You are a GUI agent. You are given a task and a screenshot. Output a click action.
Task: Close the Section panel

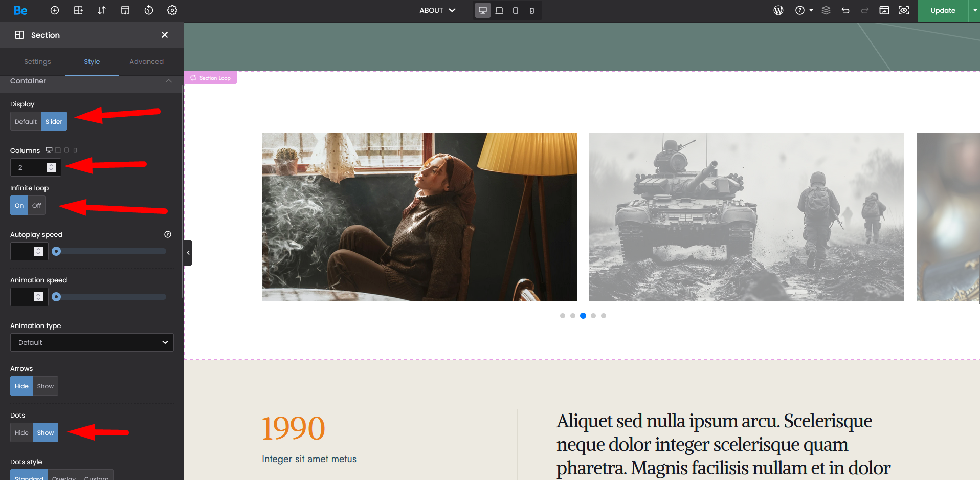click(x=165, y=35)
